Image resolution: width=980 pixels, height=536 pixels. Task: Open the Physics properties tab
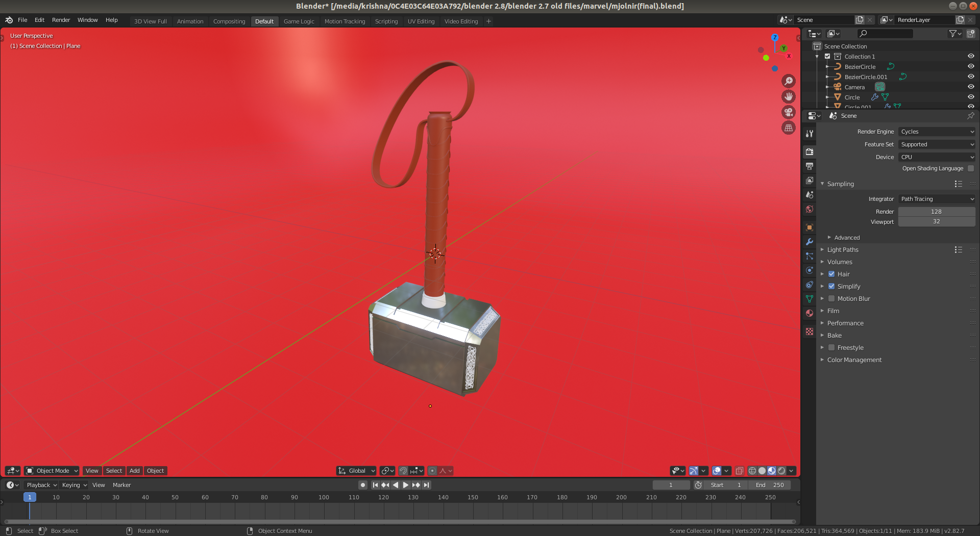click(x=810, y=270)
